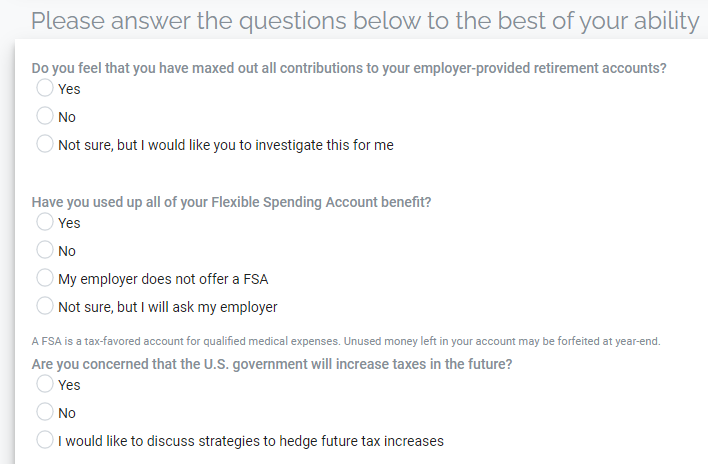Choose 'Not sure, investigate this for me' radio
The width and height of the screenshot is (708, 464).
click(45, 144)
